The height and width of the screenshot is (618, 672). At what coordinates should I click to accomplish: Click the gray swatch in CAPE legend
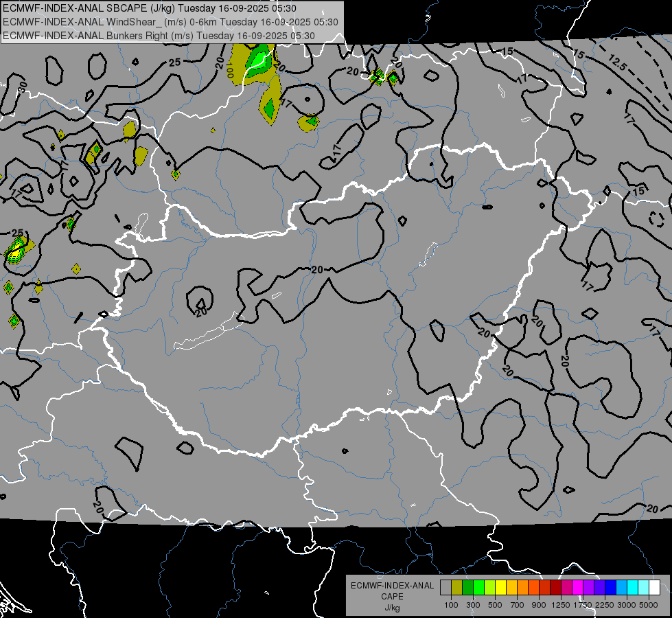pyautogui.click(x=445, y=588)
